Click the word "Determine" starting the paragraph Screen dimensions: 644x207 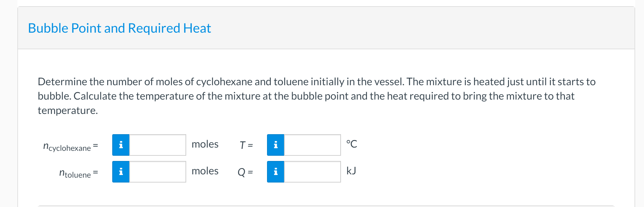click(62, 82)
